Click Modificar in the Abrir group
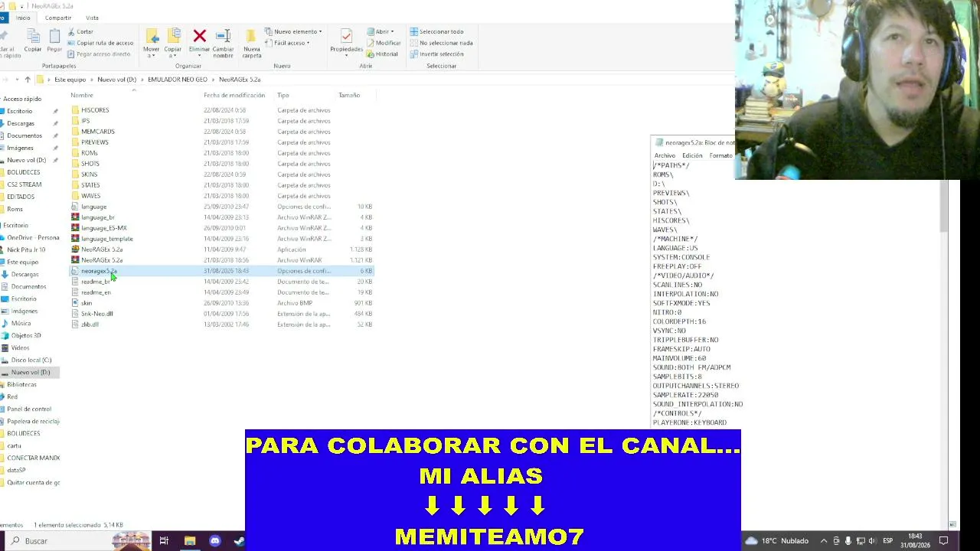The height and width of the screenshot is (551, 980). 384,43
